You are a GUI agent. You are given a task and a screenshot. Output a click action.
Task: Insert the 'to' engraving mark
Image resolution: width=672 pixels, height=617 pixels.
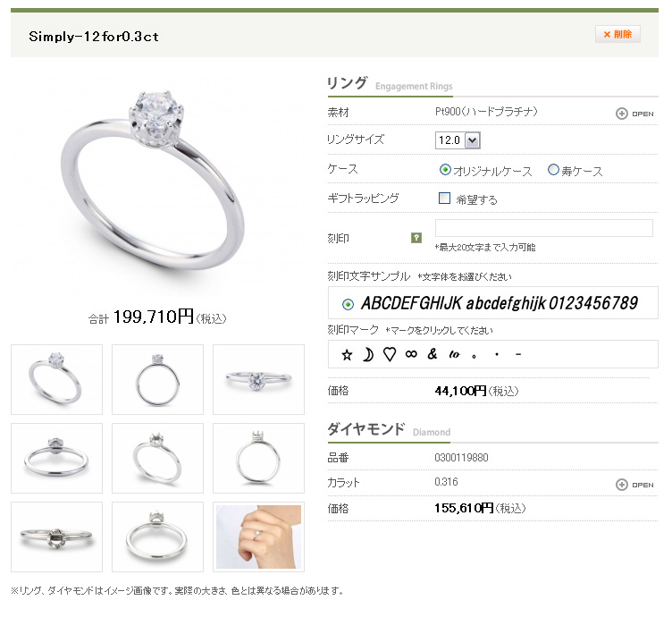454,354
